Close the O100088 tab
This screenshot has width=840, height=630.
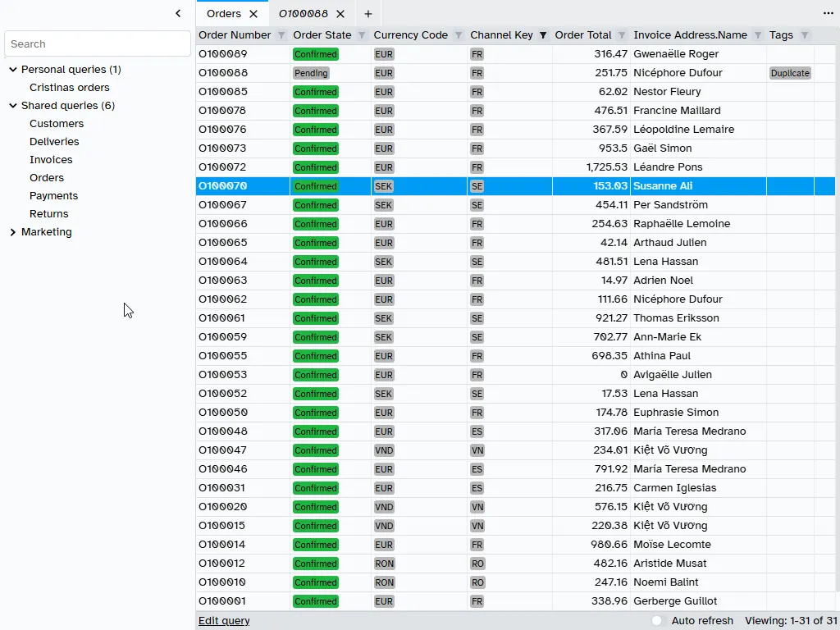[x=340, y=14]
